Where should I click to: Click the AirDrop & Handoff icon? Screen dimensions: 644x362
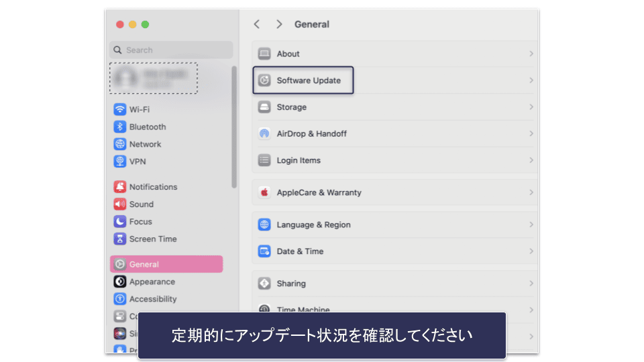(x=264, y=134)
